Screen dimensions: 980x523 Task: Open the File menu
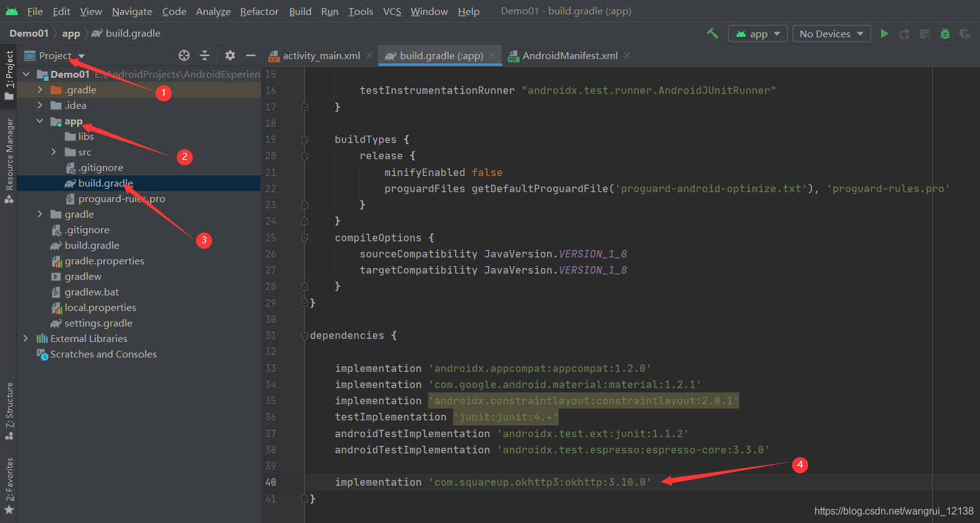click(x=35, y=11)
